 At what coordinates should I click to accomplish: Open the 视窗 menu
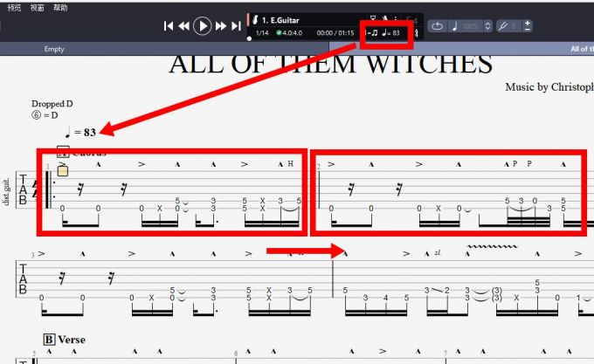pyautogui.click(x=37, y=8)
